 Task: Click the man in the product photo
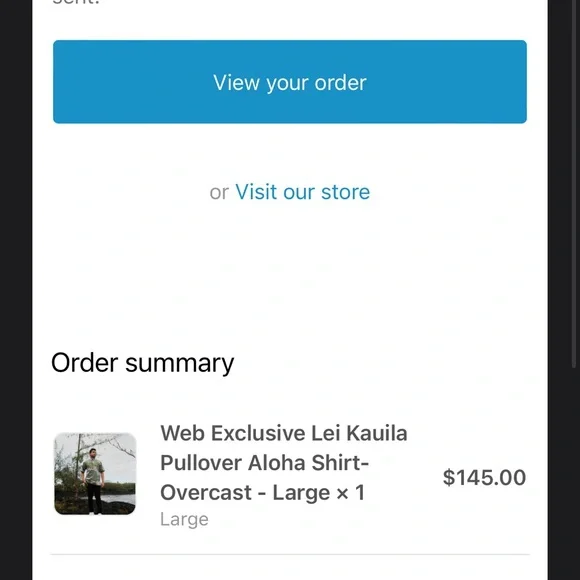click(92, 480)
